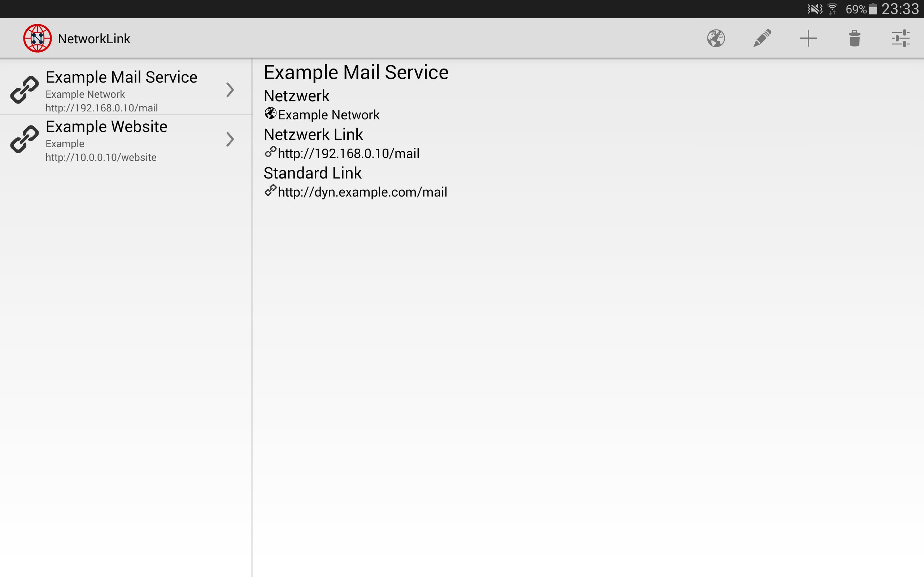Screen dimensions: 924x577
Task: Open the http://dyn.example.com/mail standard link
Action: click(x=362, y=192)
